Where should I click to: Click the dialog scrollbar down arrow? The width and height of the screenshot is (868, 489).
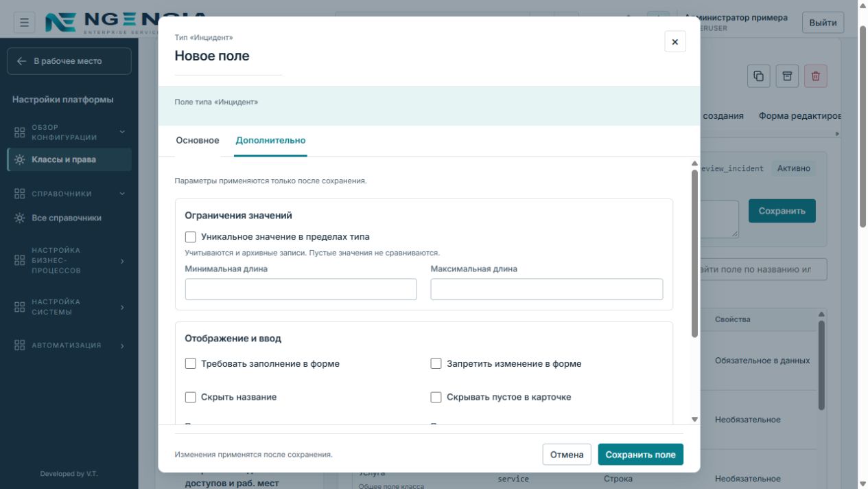694,419
